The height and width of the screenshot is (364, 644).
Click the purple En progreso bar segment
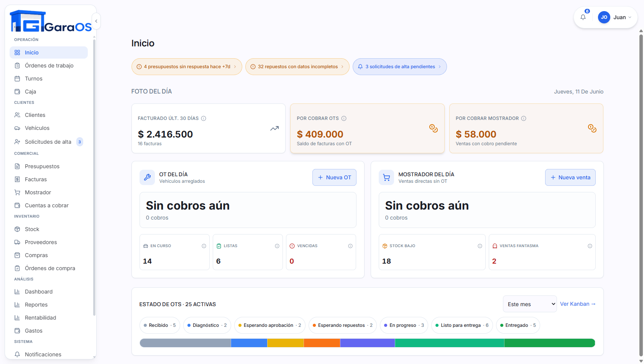[x=368, y=343]
